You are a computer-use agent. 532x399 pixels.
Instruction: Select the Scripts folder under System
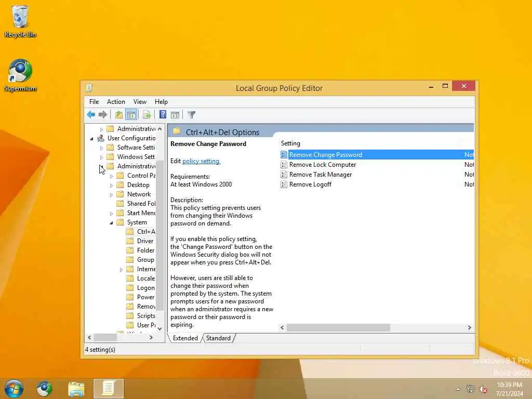146,315
